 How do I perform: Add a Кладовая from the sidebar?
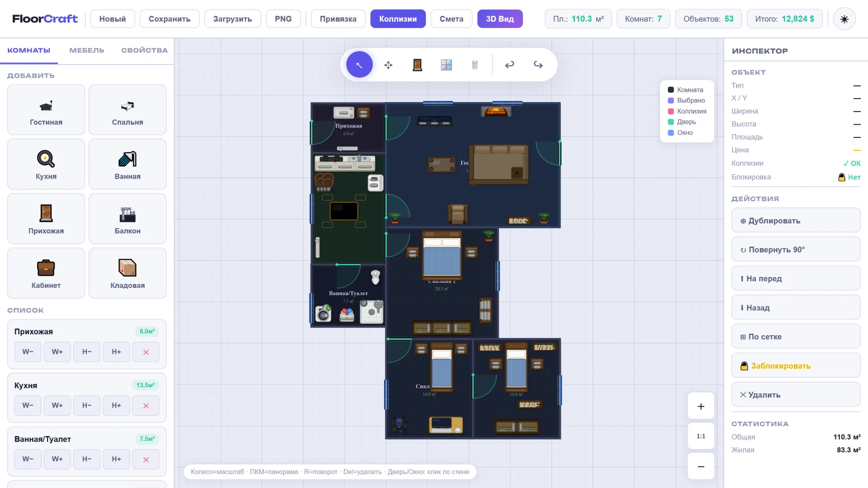coord(127,273)
